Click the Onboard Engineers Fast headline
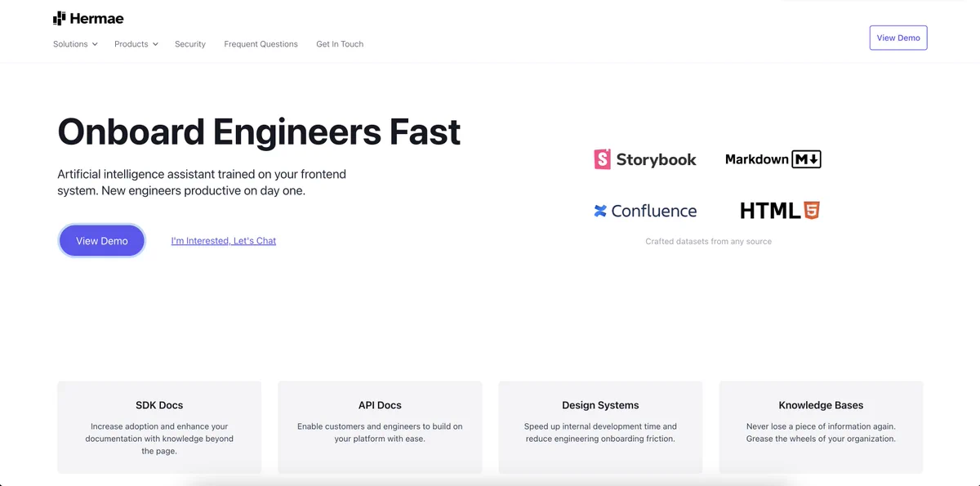 click(259, 132)
